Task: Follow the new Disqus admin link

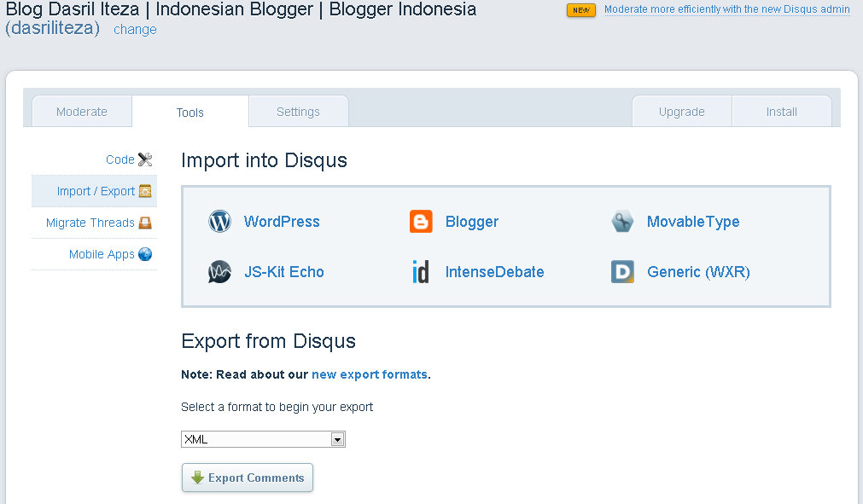Action: (x=726, y=9)
